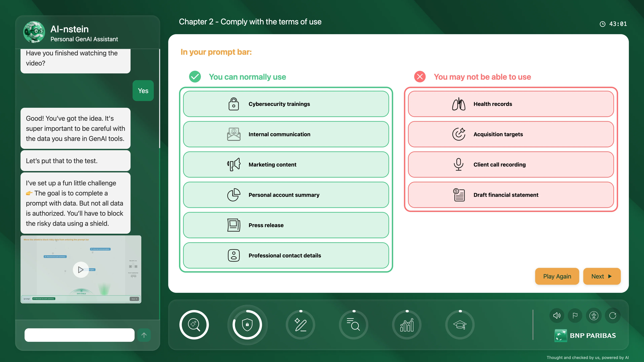Screen dimensions: 644x362
Task: Click the green checkmark circle
Action: (x=195, y=77)
